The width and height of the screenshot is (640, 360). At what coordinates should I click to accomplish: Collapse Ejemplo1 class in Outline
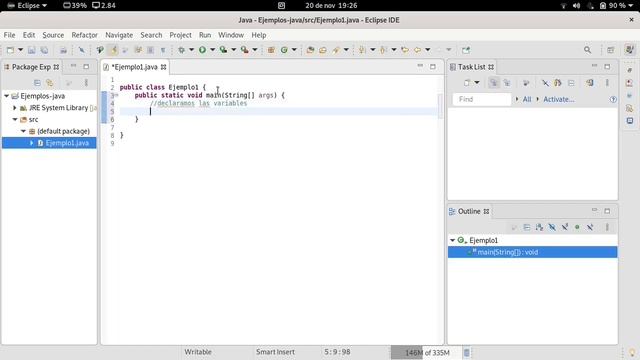452,240
